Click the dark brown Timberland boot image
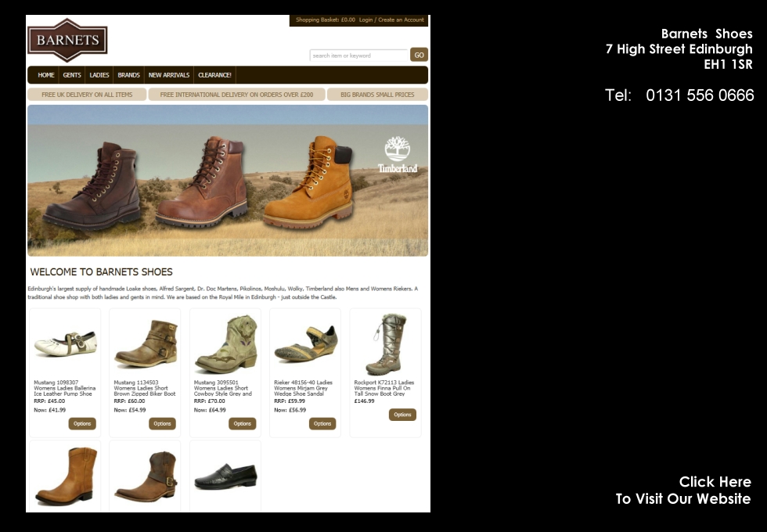 click(93, 186)
